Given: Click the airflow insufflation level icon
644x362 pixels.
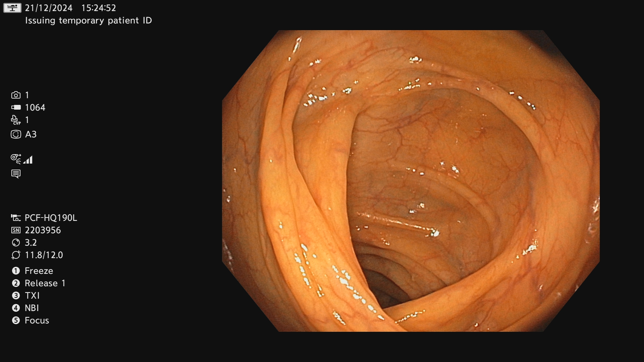Looking at the screenshot, I should coord(22,159).
